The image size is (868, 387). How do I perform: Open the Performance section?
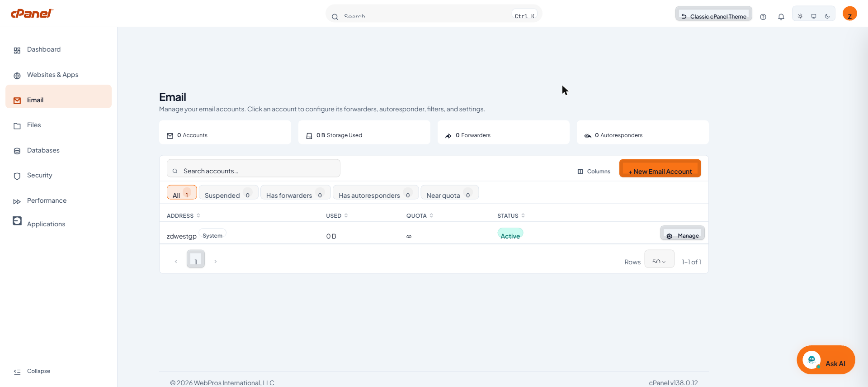click(58, 201)
